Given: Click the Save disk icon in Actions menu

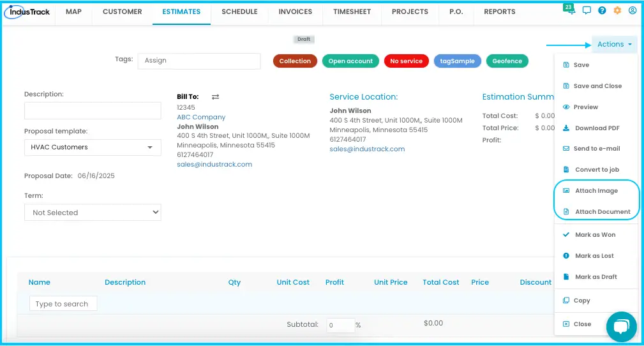Looking at the screenshot, I should (566, 65).
